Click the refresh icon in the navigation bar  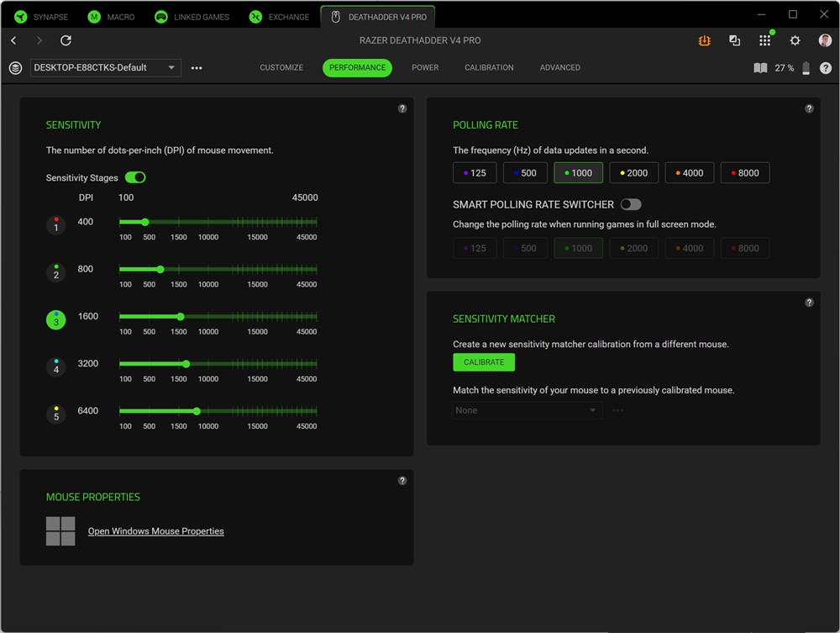tap(66, 40)
